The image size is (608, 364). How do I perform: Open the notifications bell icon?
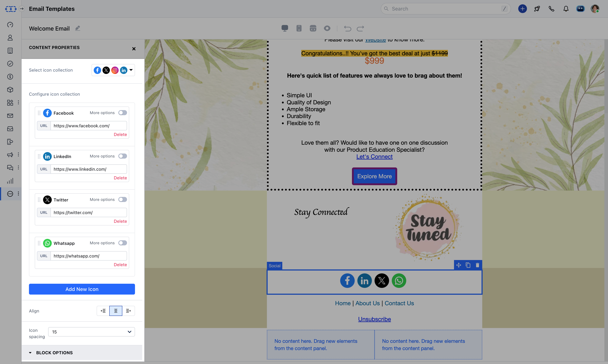click(x=566, y=9)
